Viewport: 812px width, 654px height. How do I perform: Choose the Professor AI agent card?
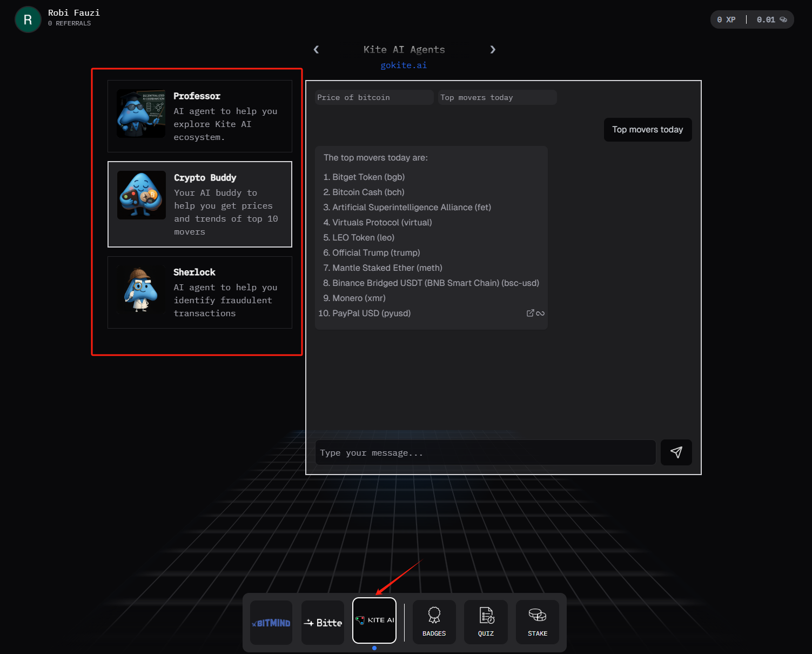click(x=200, y=116)
